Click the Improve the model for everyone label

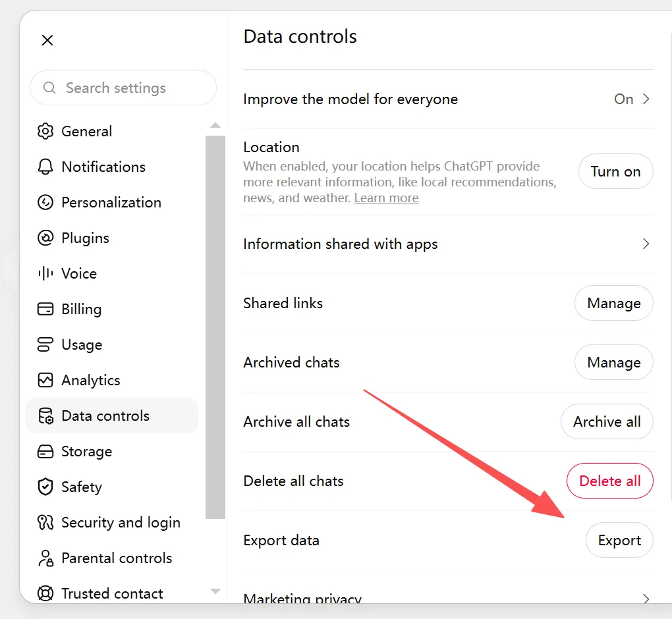tap(350, 99)
